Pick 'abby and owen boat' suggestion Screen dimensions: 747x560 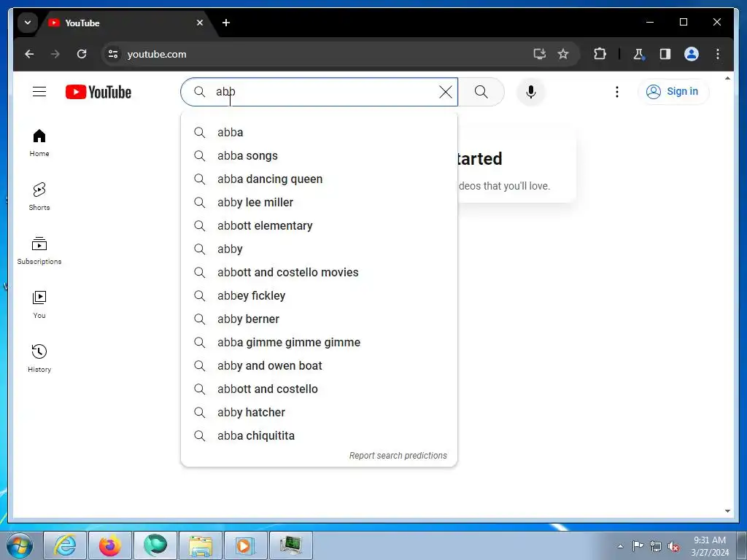point(320,366)
